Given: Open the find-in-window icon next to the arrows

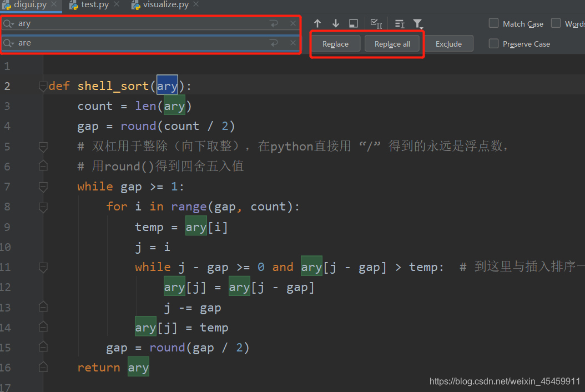Looking at the screenshot, I should pos(354,23).
